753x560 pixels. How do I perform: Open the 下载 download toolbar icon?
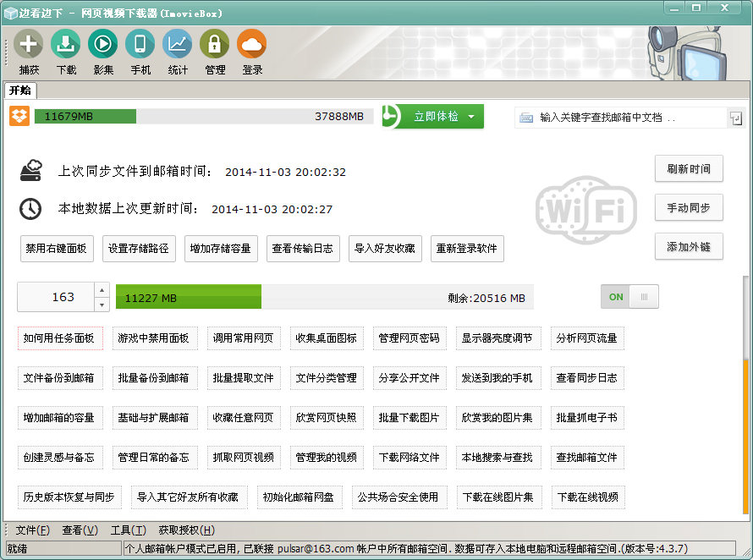(66, 44)
